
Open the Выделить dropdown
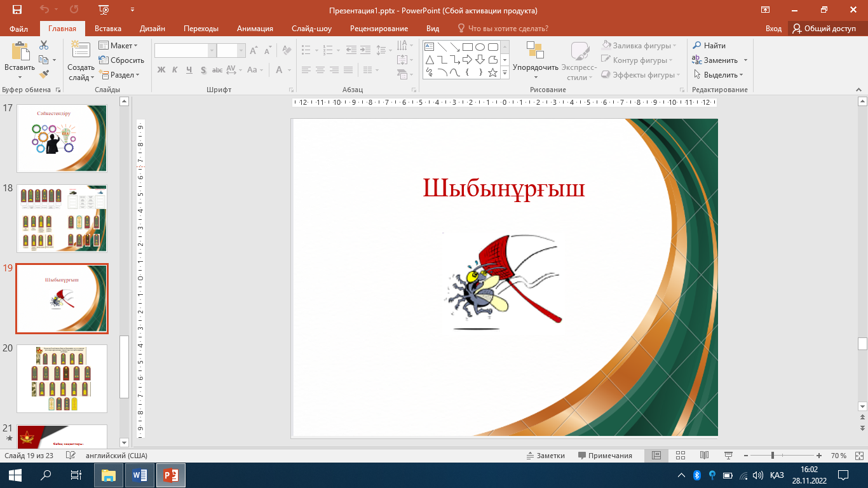tap(719, 75)
